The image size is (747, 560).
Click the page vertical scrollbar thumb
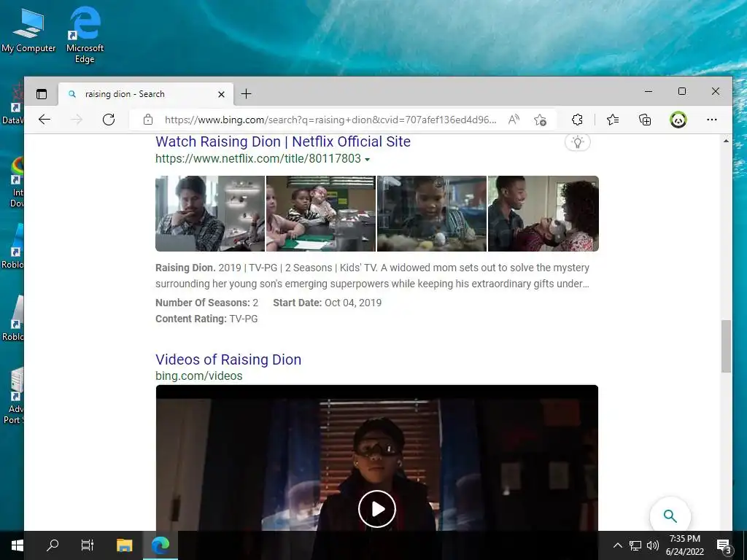[726, 346]
